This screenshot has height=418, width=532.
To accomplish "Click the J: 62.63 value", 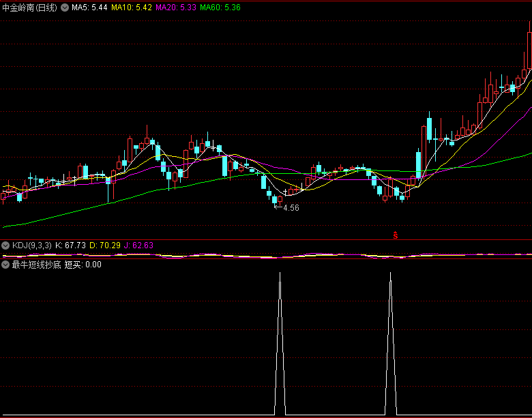I will pos(138,245).
